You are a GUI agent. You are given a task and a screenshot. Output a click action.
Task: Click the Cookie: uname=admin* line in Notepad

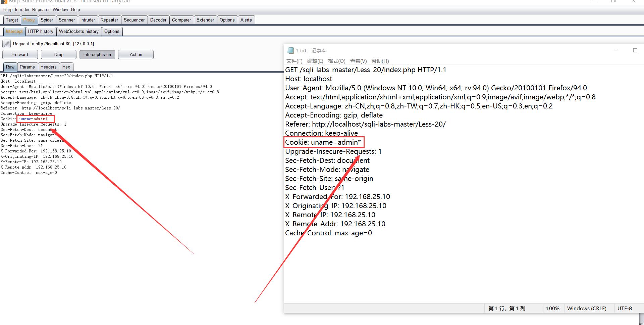coord(323,142)
